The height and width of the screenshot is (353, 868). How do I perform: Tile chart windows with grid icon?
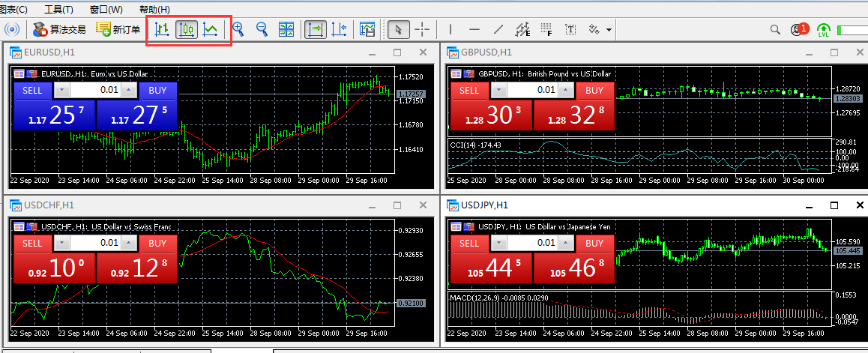[286, 29]
